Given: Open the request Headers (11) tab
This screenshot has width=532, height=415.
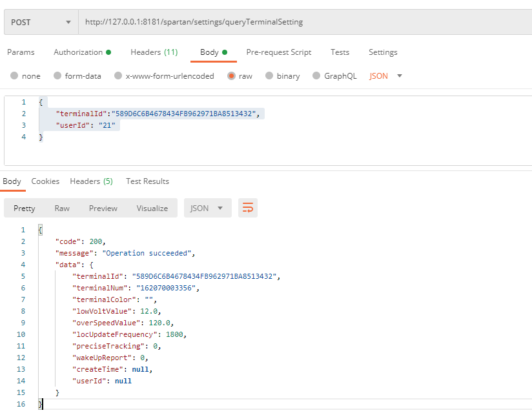Looking at the screenshot, I should click(x=154, y=52).
